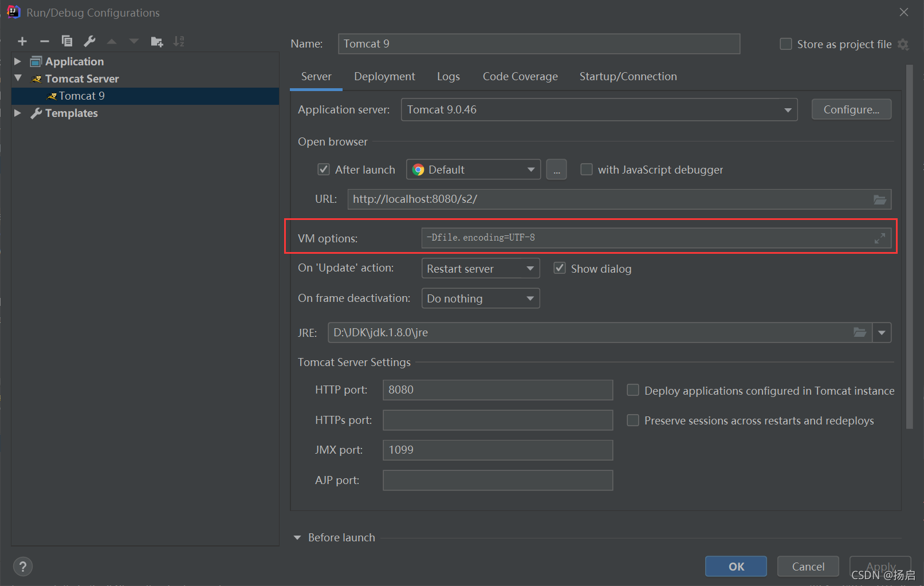The height and width of the screenshot is (586, 924).
Task: Click the HTTP port field 8080
Action: coord(498,390)
